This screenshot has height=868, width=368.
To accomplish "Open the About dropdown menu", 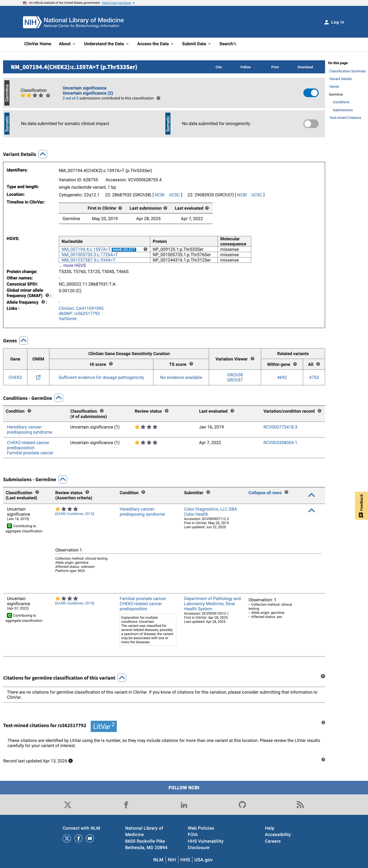I will tap(67, 44).
